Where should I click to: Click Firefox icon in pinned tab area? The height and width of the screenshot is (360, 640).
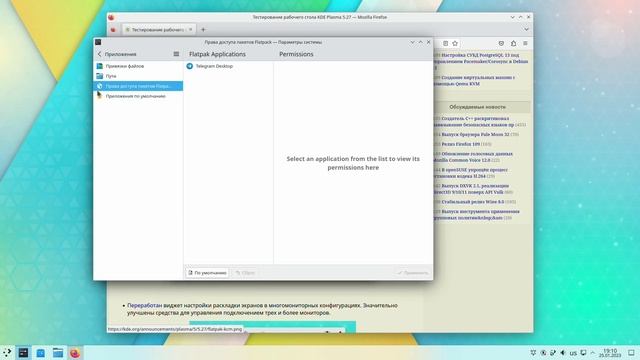pos(113,29)
